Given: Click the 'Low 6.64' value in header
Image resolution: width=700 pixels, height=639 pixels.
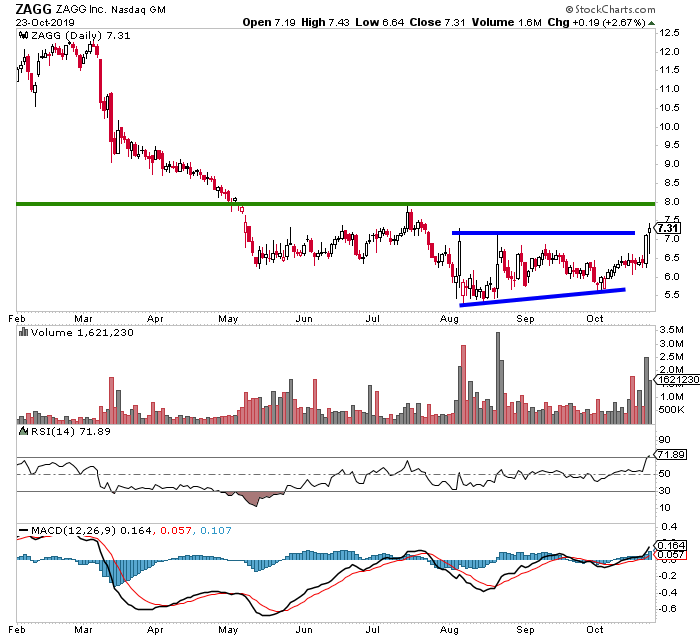Looking at the screenshot, I should 380,22.
